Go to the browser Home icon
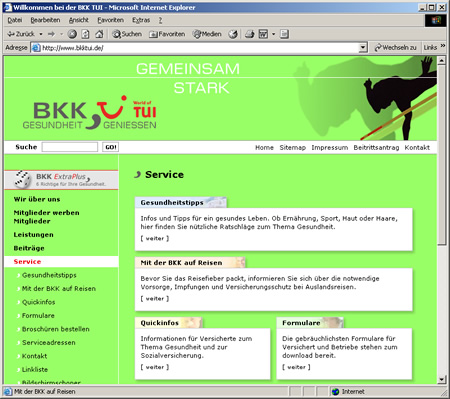450x399 pixels. tap(99, 34)
